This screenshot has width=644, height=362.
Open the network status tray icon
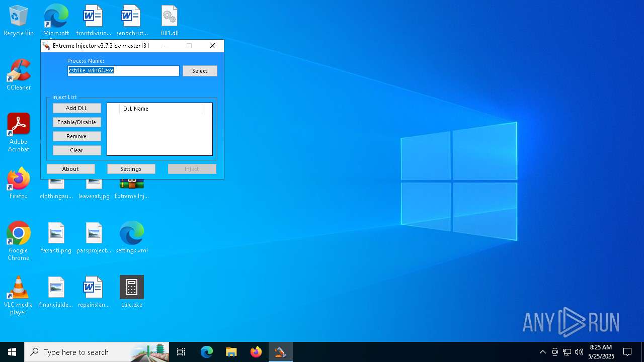click(x=567, y=352)
